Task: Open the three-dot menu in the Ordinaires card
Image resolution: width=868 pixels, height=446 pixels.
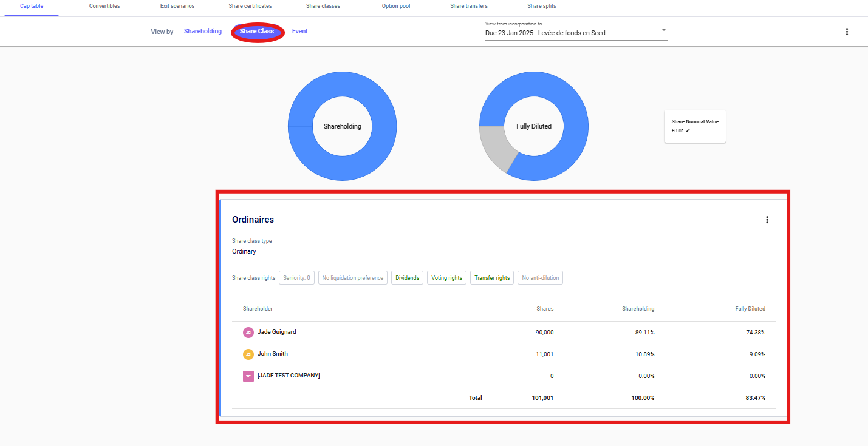Action: click(x=767, y=220)
